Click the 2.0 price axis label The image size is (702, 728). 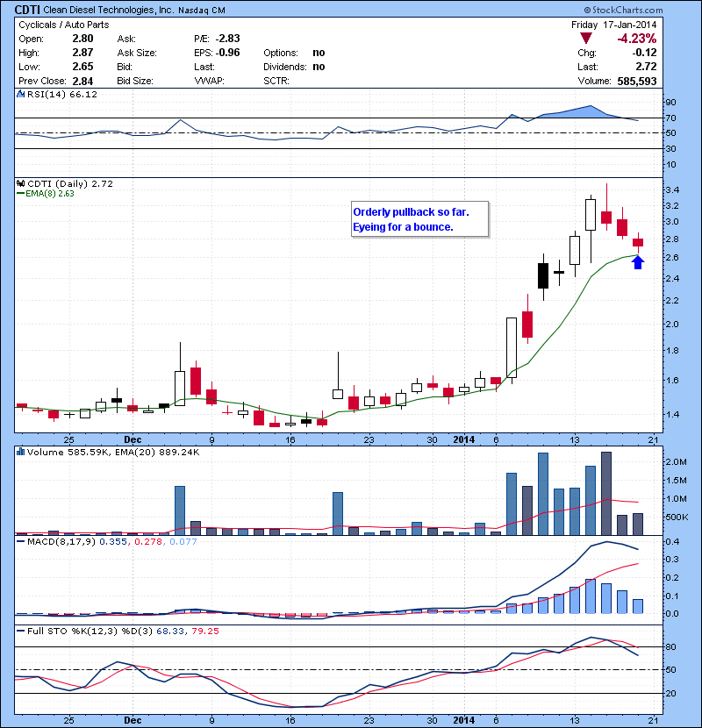[672, 324]
